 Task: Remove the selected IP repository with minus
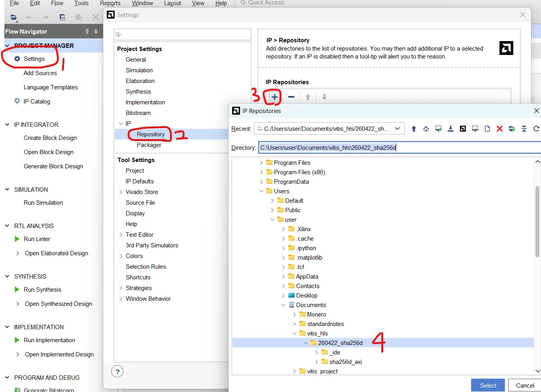click(291, 97)
